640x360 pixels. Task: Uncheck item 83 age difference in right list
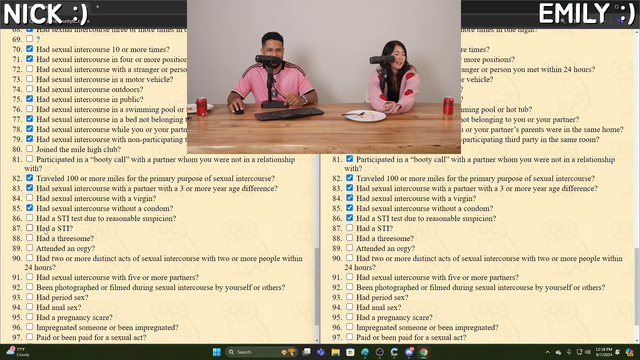(349, 188)
